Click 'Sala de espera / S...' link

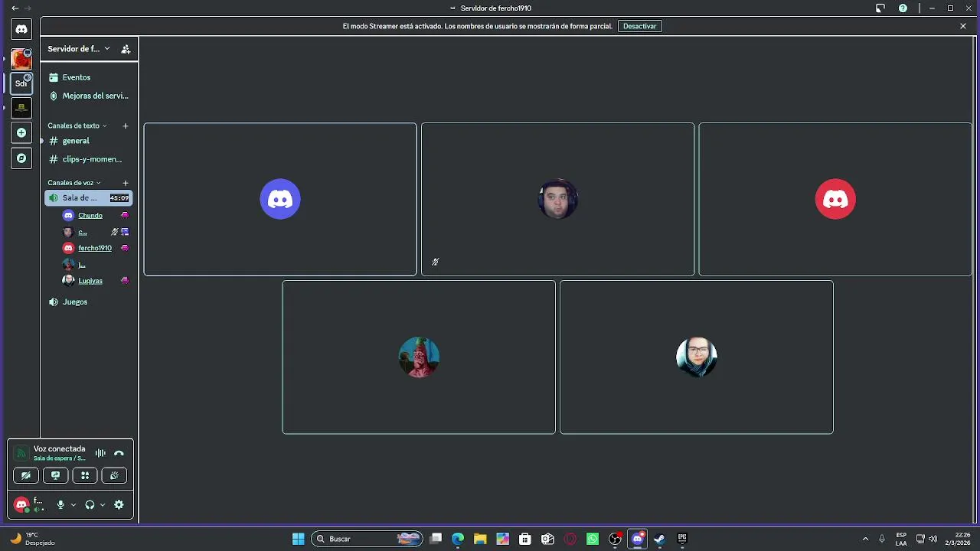(x=59, y=458)
